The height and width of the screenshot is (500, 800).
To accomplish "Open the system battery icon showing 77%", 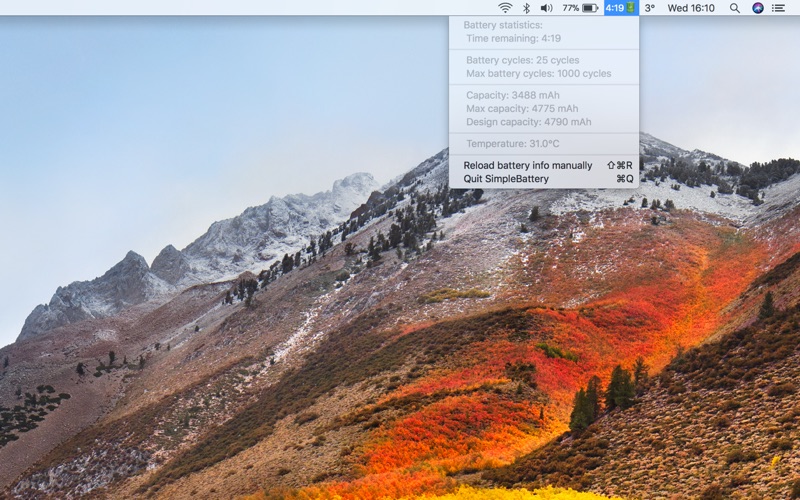I will coord(580,8).
